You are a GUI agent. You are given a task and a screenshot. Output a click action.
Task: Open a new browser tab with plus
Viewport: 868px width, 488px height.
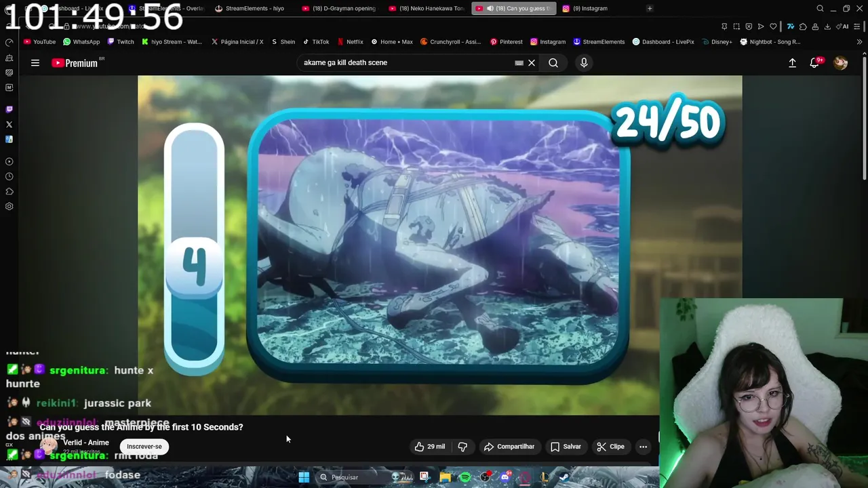pos(650,8)
